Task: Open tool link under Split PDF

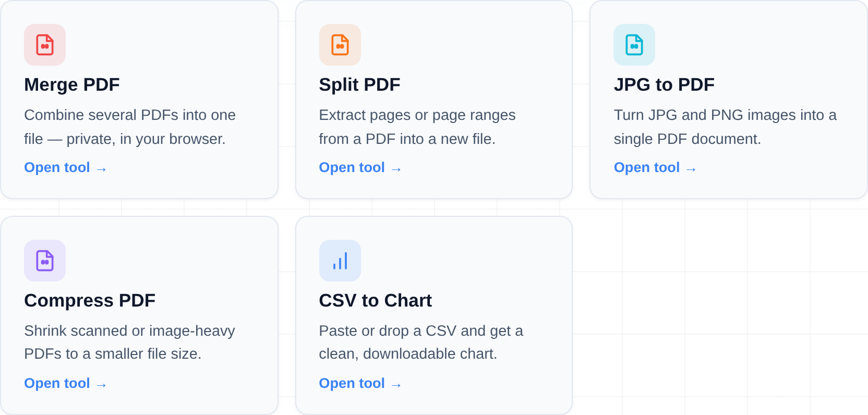Action: 360,167
